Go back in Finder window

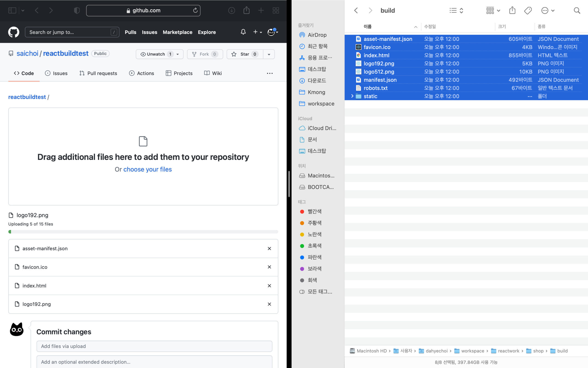tap(356, 11)
